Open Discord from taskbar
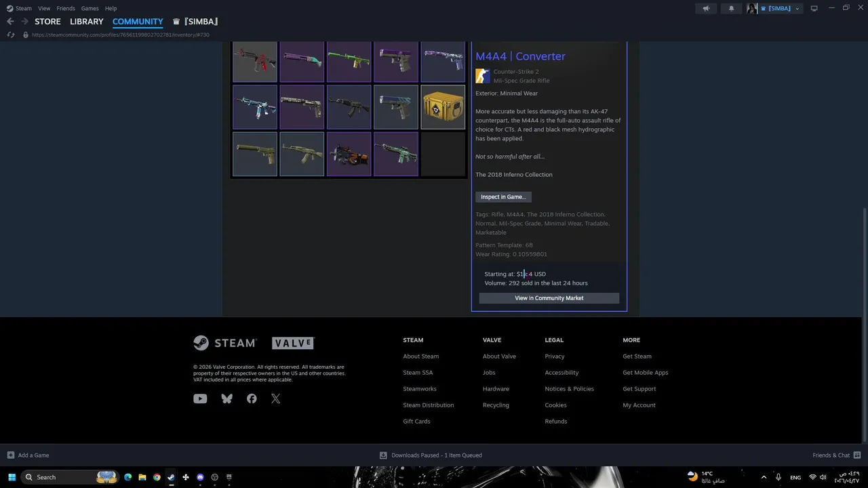This screenshot has height=488, width=868. coord(200,477)
